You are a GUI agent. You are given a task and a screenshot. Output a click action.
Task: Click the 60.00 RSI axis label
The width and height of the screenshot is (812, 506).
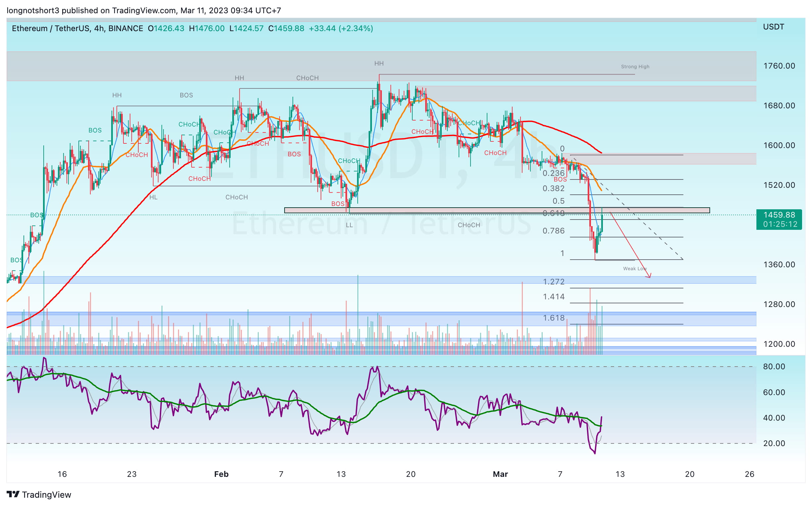tap(774, 392)
